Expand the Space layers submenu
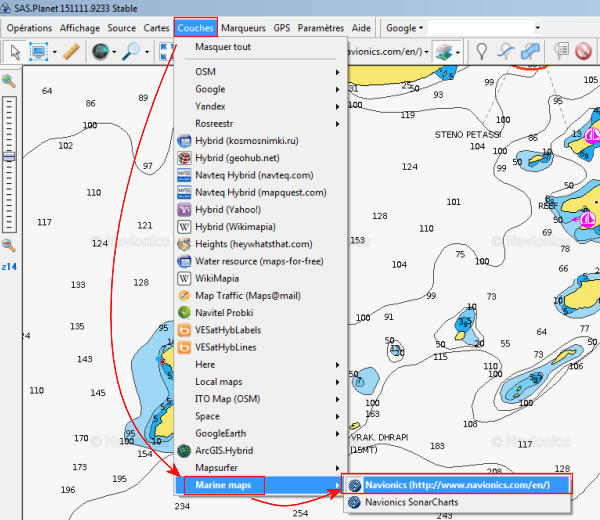This screenshot has height=520, width=600. pos(261,416)
